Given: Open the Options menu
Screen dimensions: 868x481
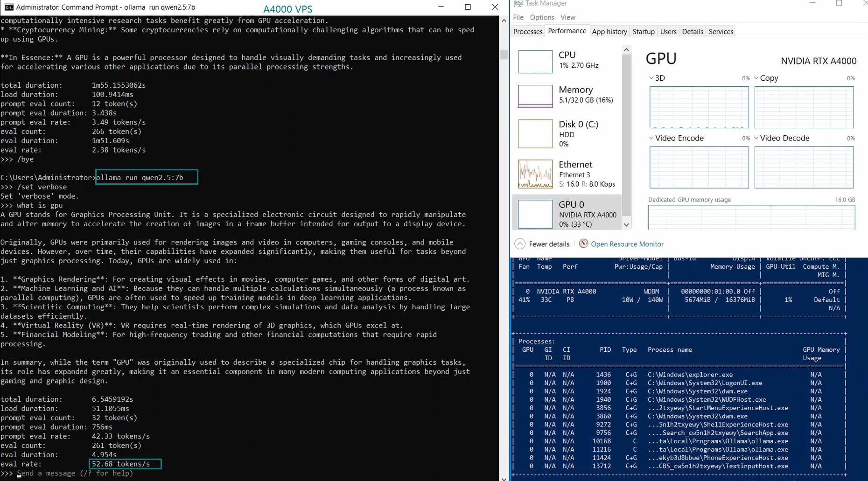Looking at the screenshot, I should coord(542,17).
